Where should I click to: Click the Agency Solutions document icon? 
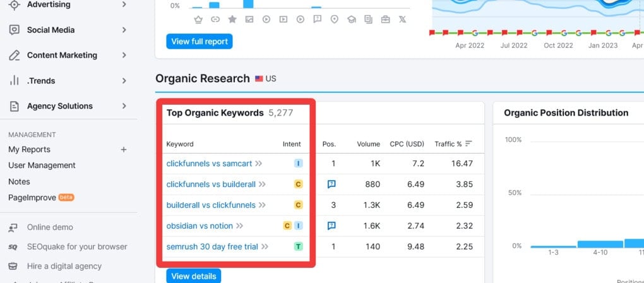click(15, 106)
